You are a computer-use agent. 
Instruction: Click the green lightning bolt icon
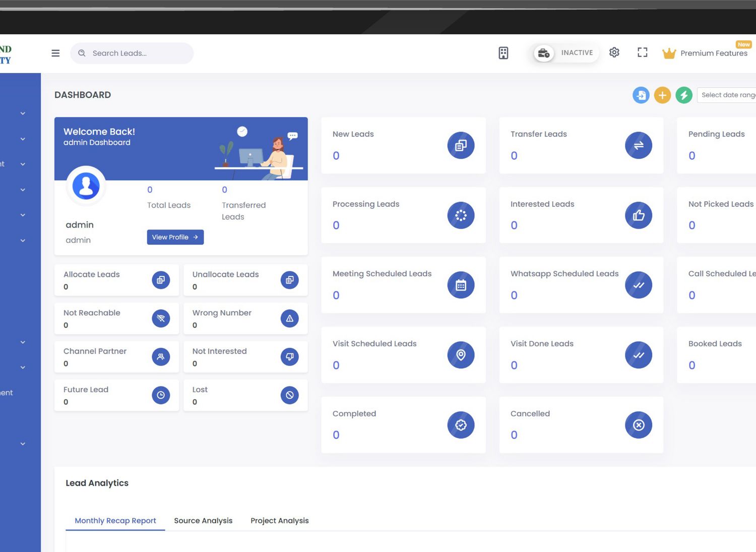[683, 95]
